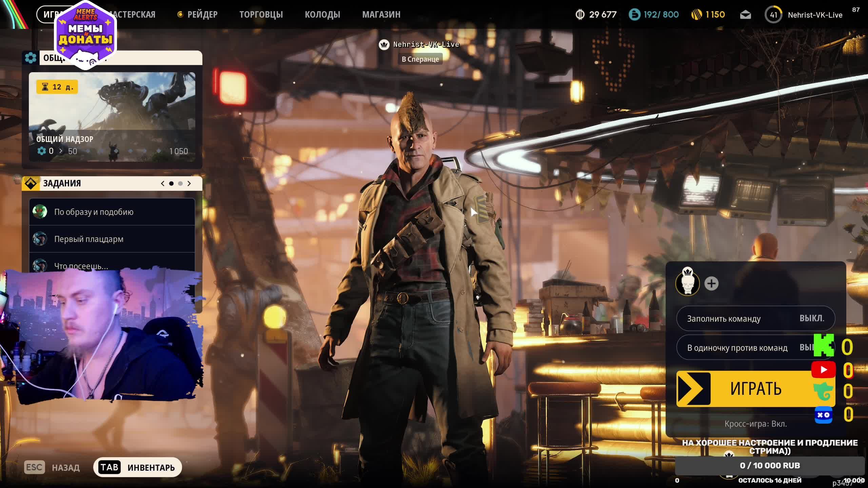Screen dimensions: 868x488
Task: Go to previous Задания page arrow
Action: click(x=163, y=183)
